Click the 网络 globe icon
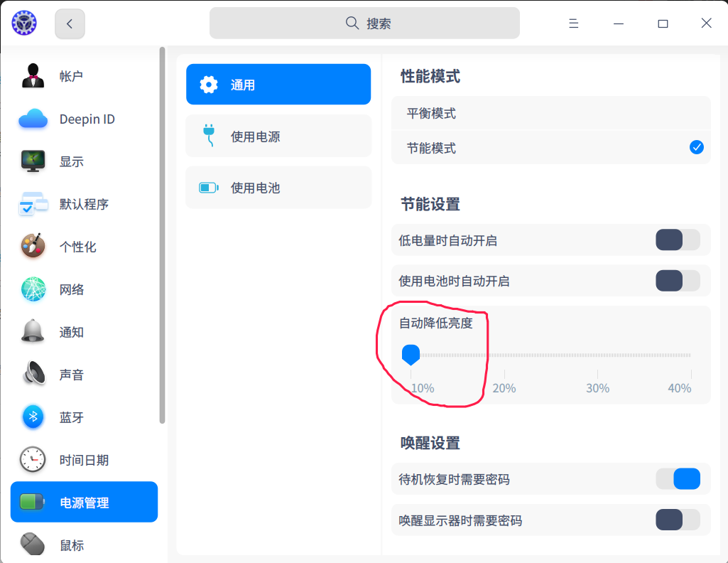The height and width of the screenshot is (563, 728). (33, 289)
